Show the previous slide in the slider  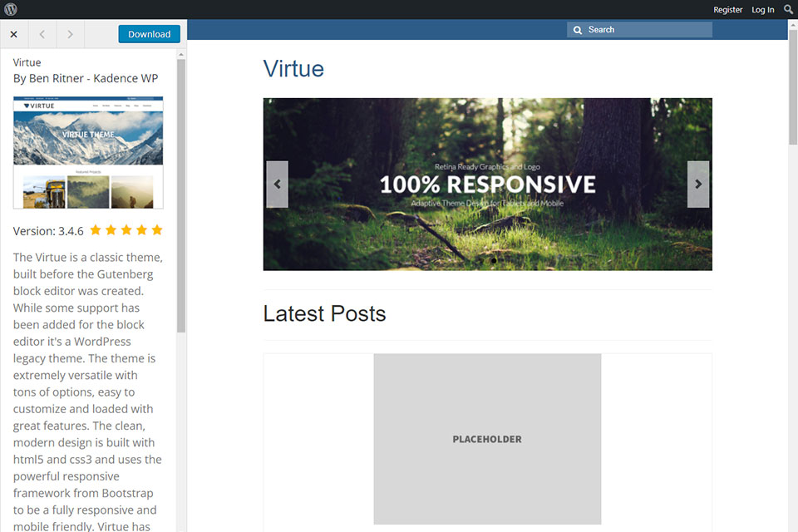click(x=278, y=185)
